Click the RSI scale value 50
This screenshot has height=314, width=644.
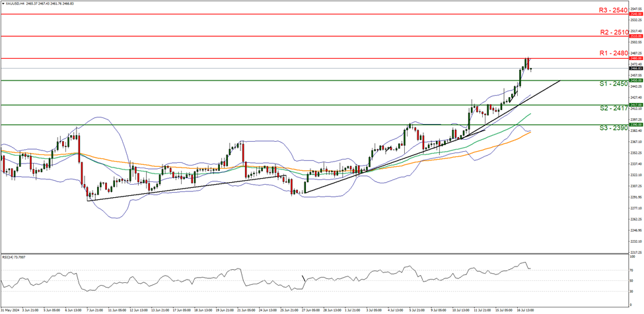[632, 281]
